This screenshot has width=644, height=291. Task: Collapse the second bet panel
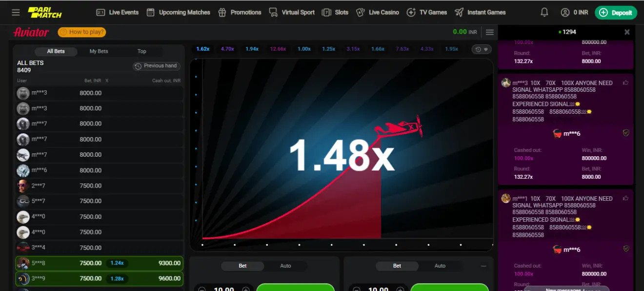[x=483, y=266]
